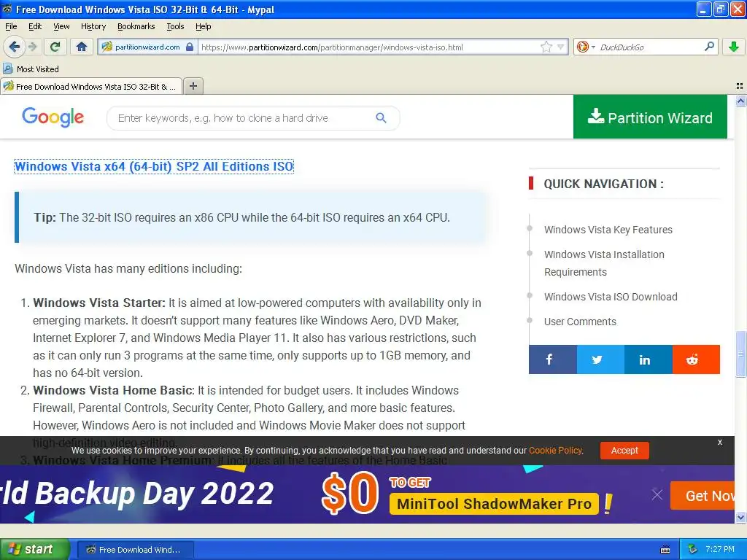The image size is (747, 560).
Task: Click the vertical scrollbar thumb
Action: pos(740,354)
